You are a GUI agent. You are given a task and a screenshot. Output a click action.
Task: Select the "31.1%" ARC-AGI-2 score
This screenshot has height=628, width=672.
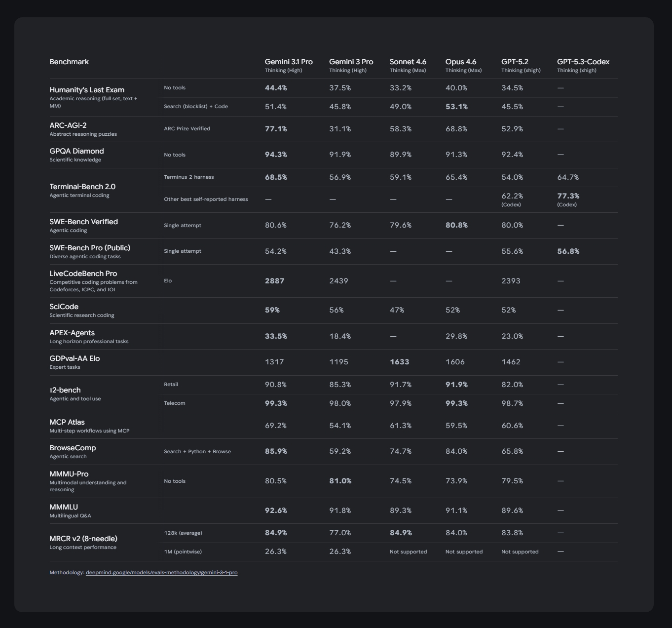pyautogui.click(x=340, y=129)
